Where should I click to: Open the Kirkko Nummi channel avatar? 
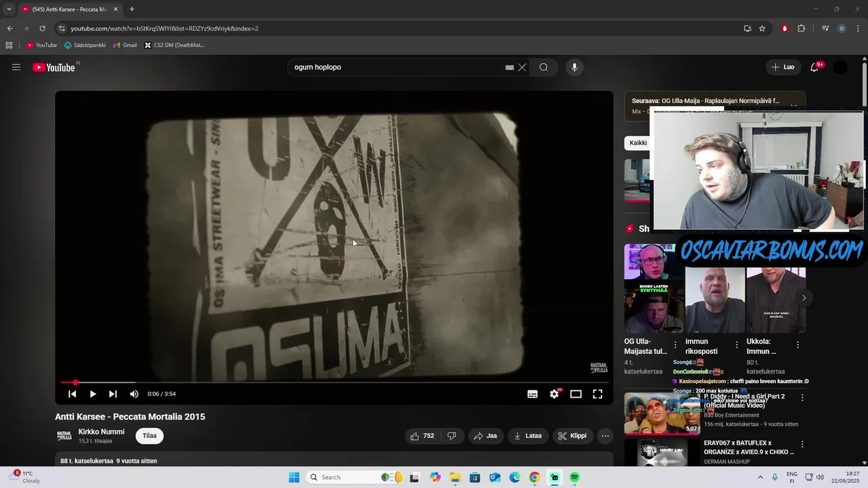[x=64, y=436]
